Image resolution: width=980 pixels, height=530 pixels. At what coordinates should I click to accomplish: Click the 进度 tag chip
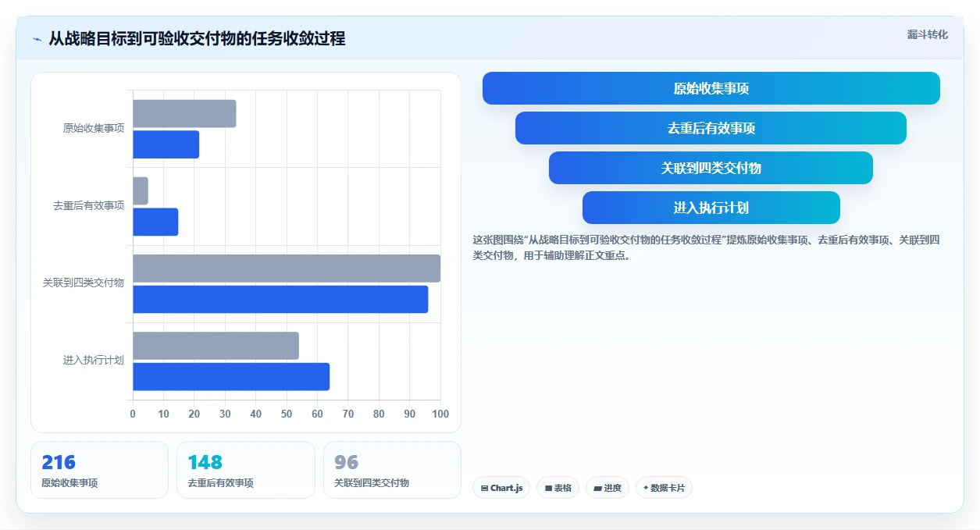tap(608, 488)
